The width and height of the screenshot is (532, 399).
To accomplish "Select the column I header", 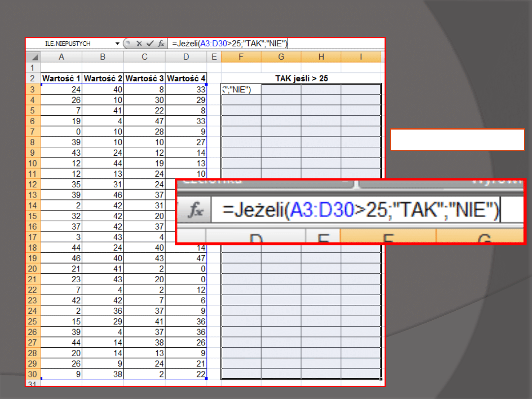I will tap(361, 57).
